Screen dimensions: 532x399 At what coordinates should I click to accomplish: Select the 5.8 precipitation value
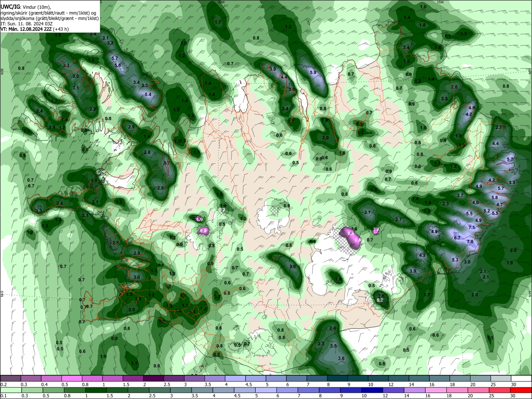coord(495,197)
